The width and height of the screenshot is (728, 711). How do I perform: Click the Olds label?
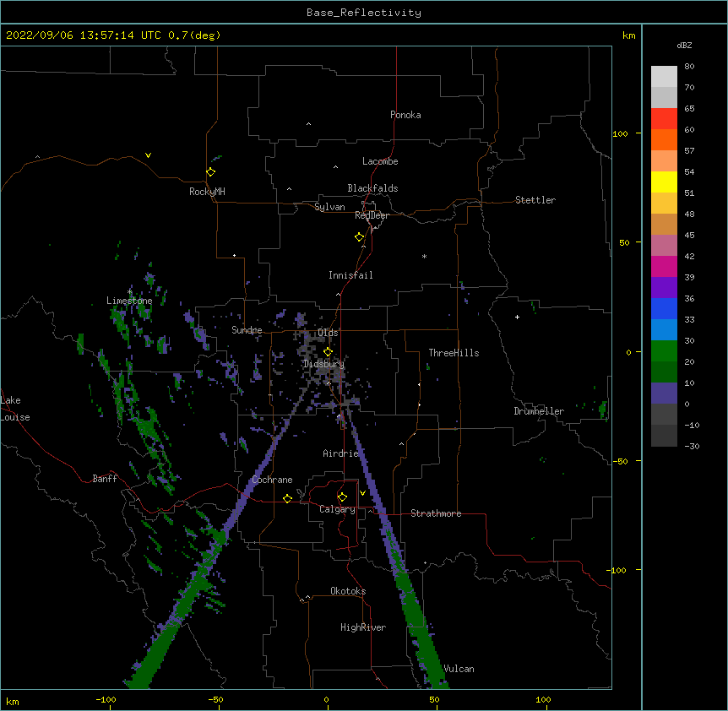328,333
